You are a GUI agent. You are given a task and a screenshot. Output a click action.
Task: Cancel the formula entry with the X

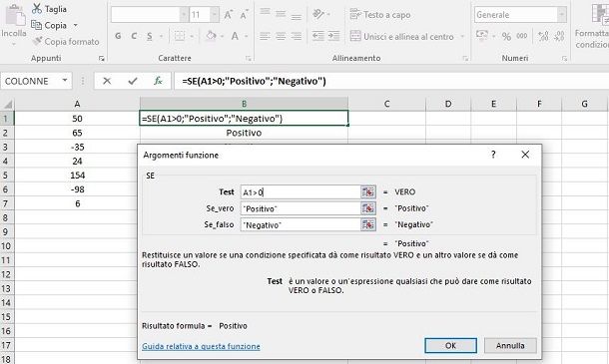[107, 81]
